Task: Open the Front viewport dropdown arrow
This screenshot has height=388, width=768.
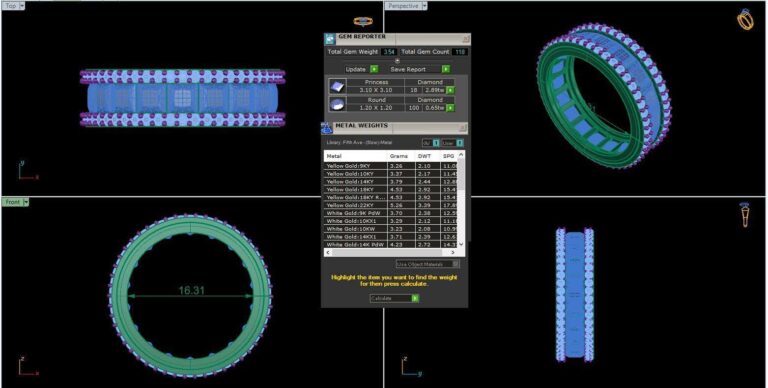Action: [26, 202]
